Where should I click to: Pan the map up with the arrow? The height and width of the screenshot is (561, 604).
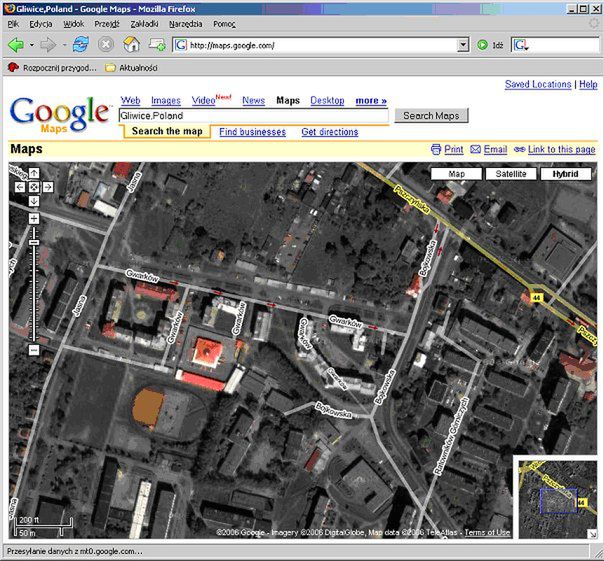[x=34, y=173]
